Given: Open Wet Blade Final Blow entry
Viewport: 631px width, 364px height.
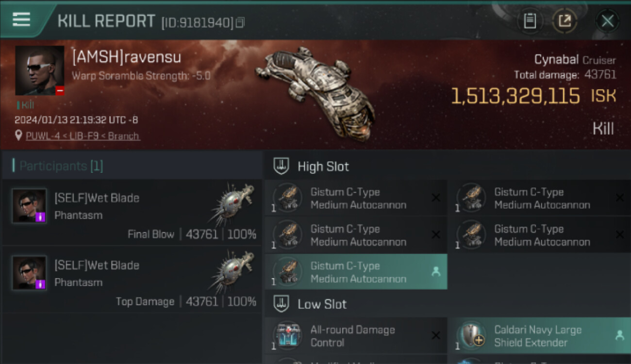Looking at the screenshot, I should [132, 213].
